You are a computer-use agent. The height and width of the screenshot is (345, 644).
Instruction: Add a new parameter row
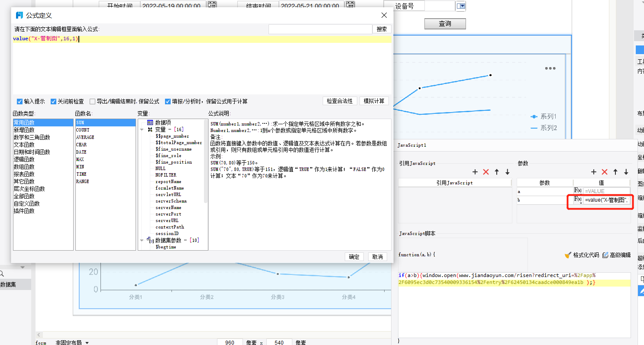click(594, 172)
